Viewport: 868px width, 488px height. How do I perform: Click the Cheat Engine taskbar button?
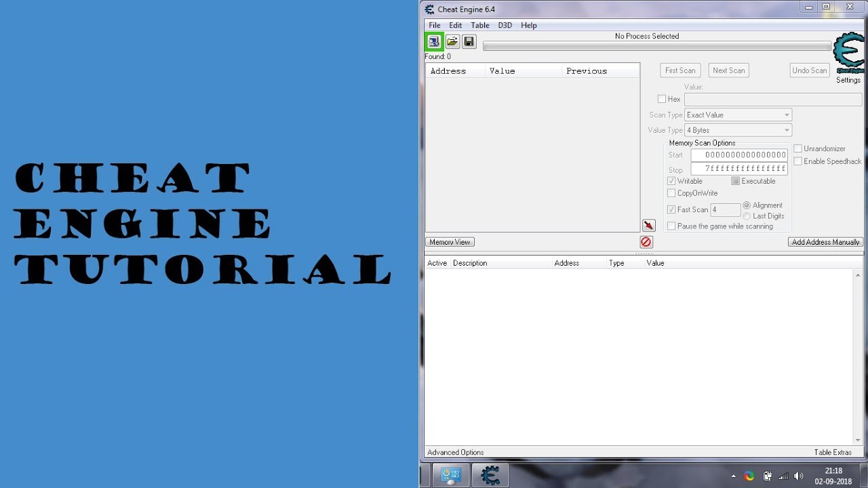490,476
